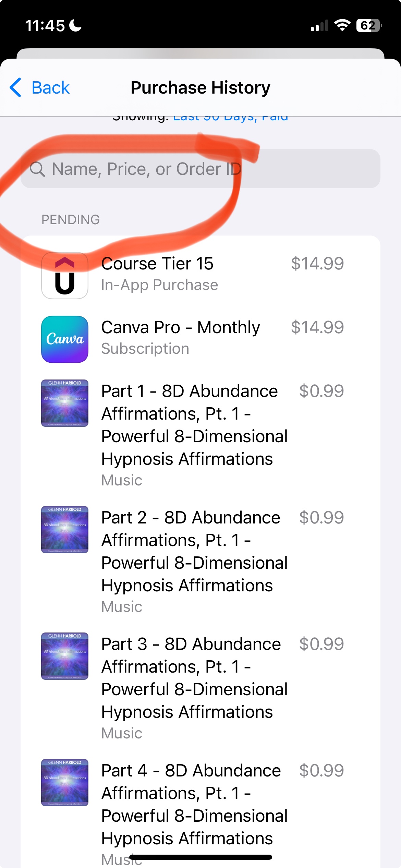Tap the $14.99 price of Canva Pro
The image size is (401, 868).
tap(317, 327)
